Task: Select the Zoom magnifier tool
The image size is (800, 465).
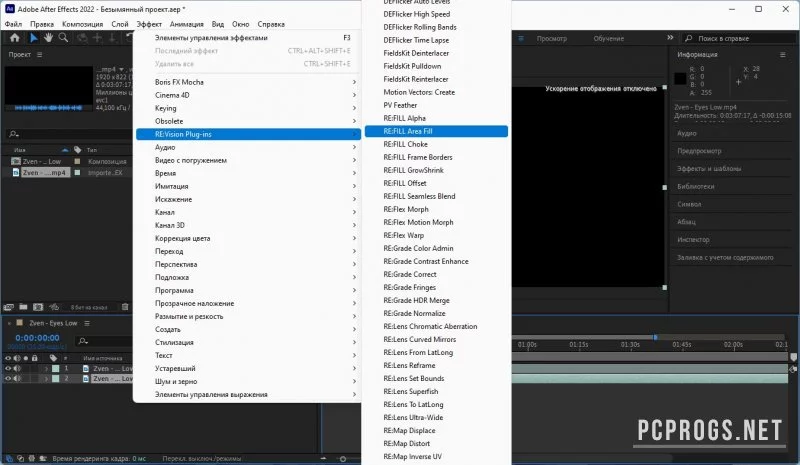Action: point(63,38)
